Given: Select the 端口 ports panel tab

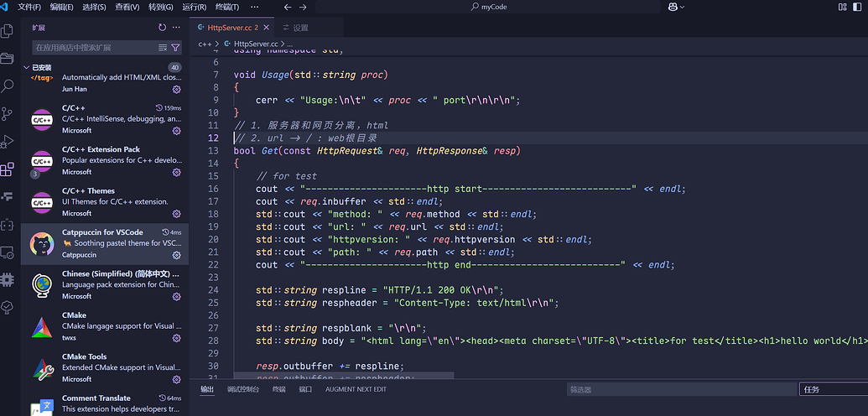Looking at the screenshot, I should tap(305, 389).
